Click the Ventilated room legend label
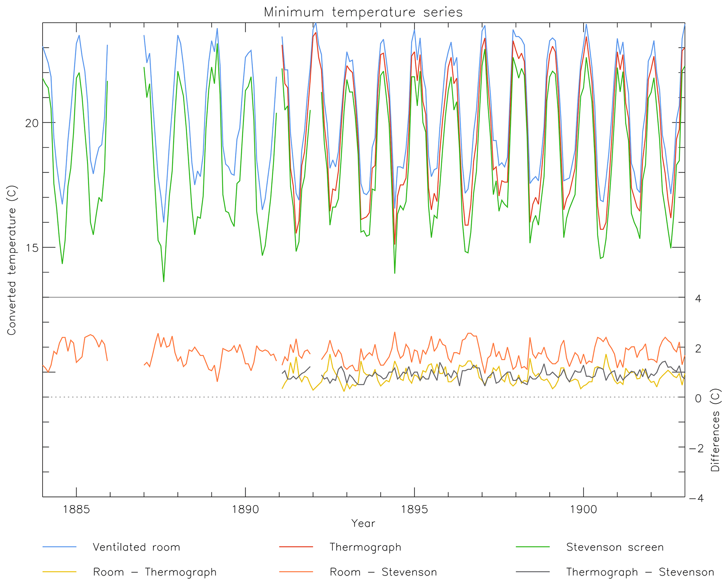Viewport: 728px width, 585px height. tap(137, 547)
